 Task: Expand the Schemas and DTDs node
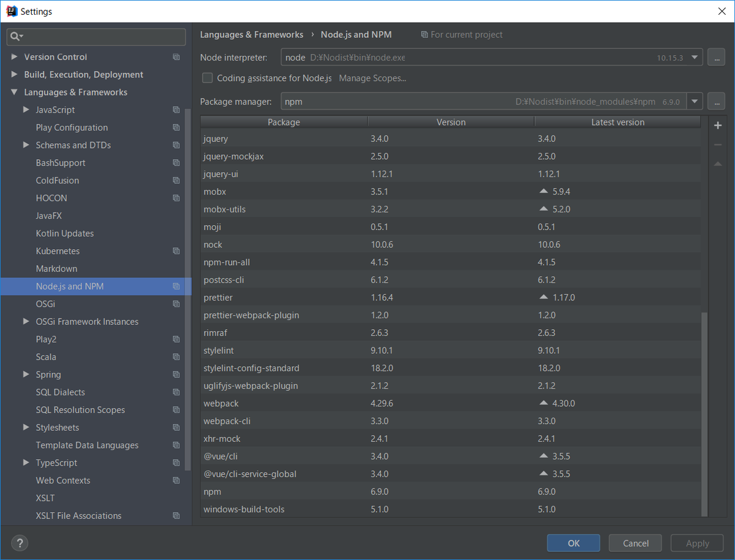point(26,146)
